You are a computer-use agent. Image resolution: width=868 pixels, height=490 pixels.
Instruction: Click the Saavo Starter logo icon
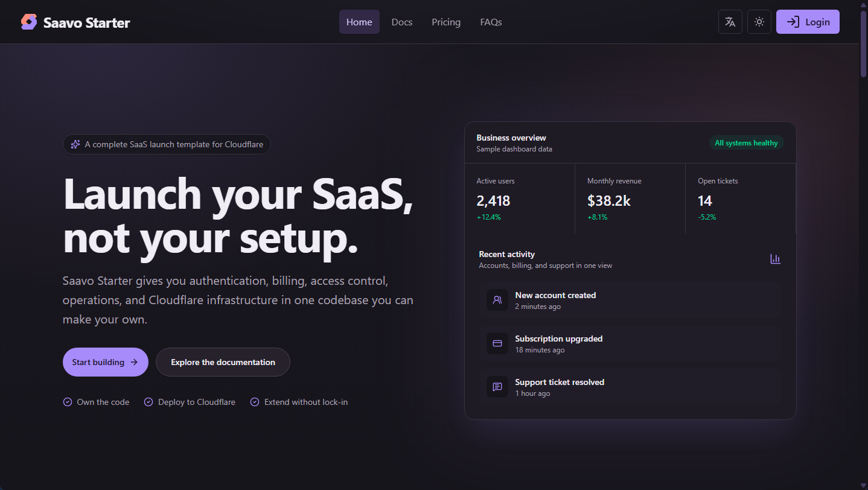(28, 22)
